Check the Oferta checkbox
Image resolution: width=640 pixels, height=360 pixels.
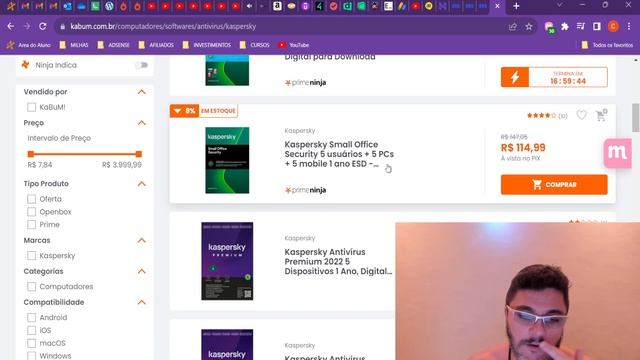[x=31, y=199]
